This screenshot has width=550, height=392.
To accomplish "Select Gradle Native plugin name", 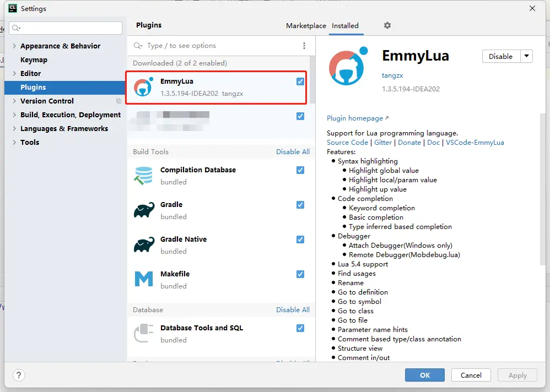I will coord(183,239).
